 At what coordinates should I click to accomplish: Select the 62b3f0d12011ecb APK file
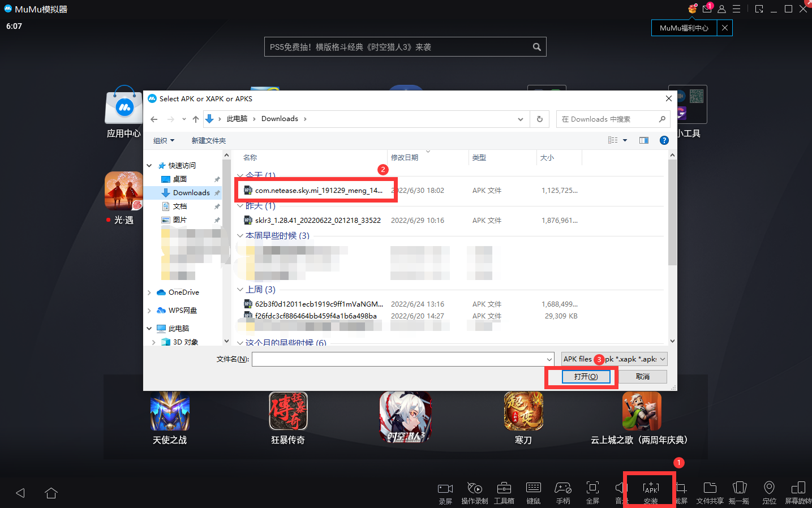pyautogui.click(x=319, y=304)
